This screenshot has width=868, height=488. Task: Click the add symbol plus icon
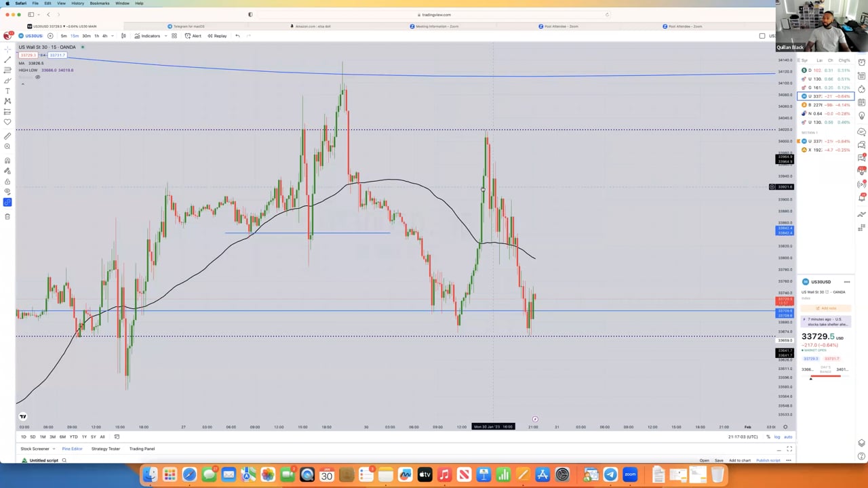click(50, 36)
